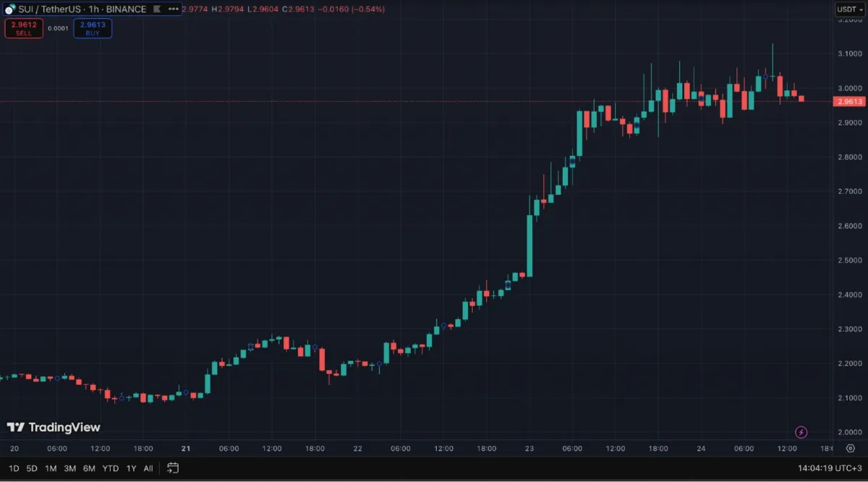Image resolution: width=868 pixels, height=482 pixels.
Task: Click the date 21 on the time axis
Action: (186, 449)
